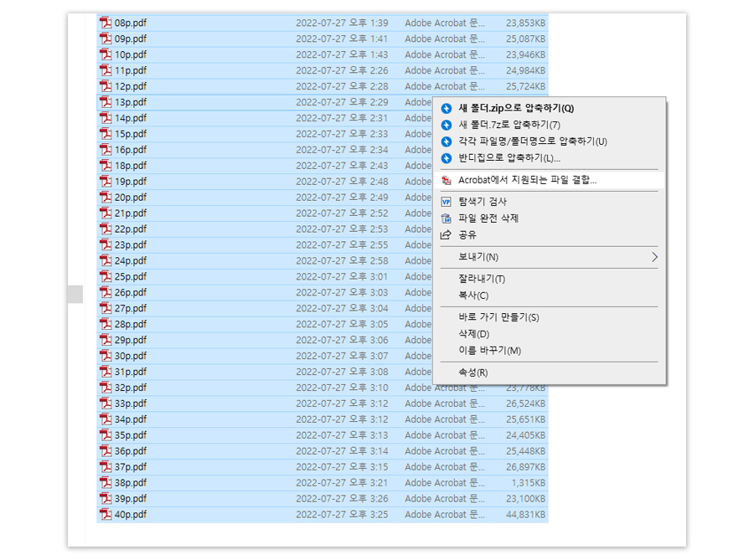
Task: Select file name 11p.pdf
Action: coord(131,70)
